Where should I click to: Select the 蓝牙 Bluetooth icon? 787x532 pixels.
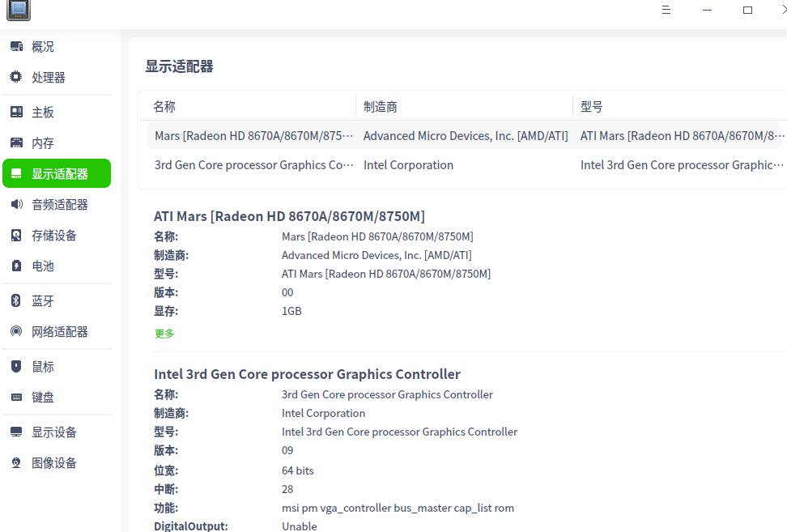[16, 300]
